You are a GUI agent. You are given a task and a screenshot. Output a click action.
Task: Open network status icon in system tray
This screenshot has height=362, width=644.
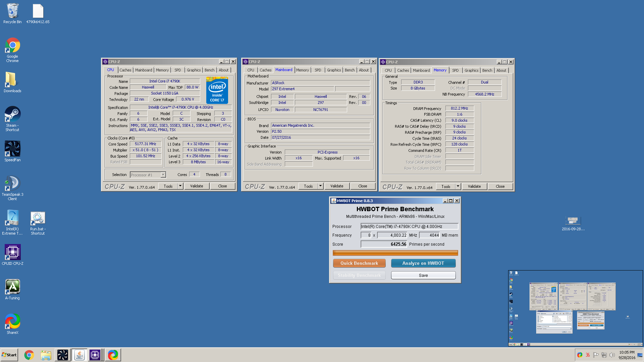(x=604, y=355)
